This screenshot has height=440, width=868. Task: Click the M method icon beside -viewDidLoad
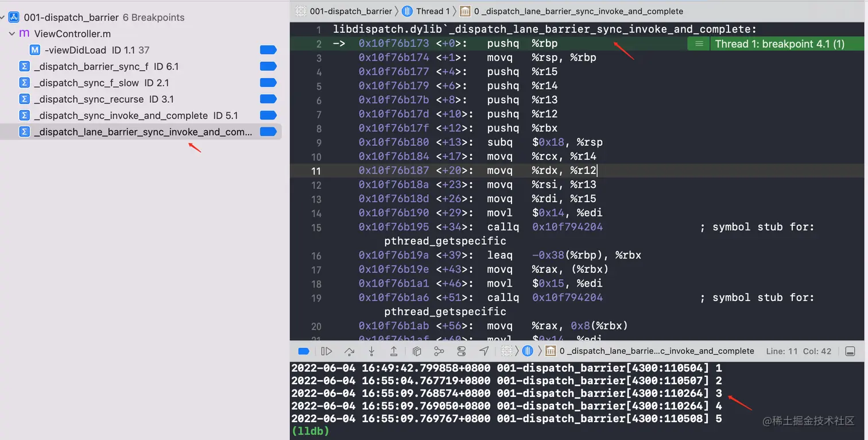35,50
